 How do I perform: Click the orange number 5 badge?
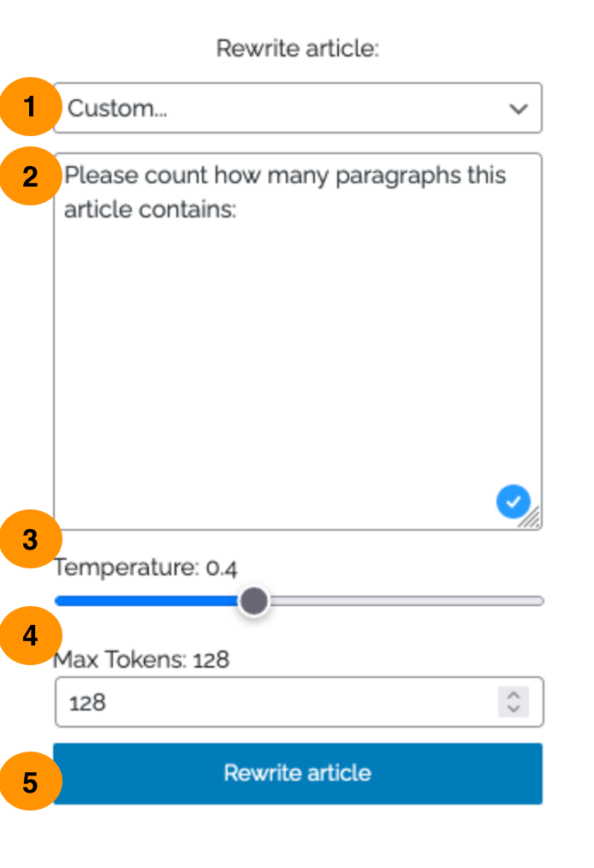31,781
